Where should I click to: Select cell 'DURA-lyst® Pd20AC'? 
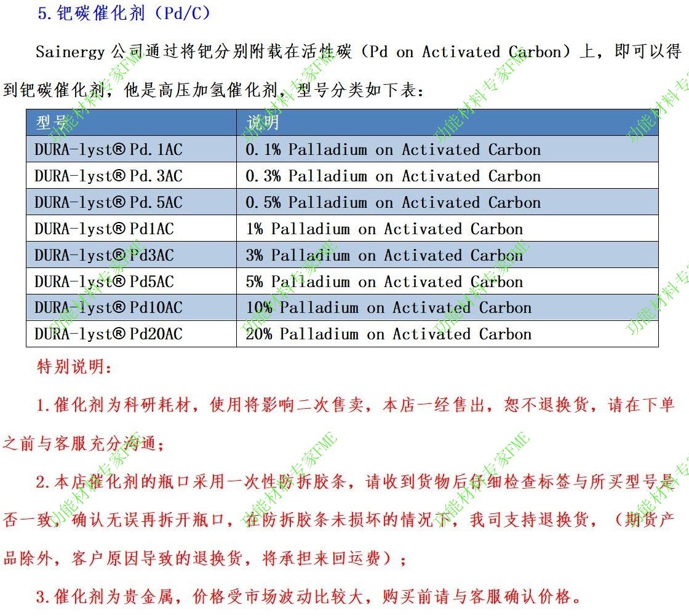pos(132,334)
